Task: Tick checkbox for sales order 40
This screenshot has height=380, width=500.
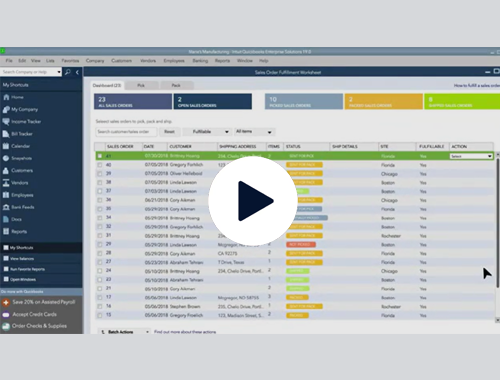Action: pyautogui.click(x=99, y=165)
